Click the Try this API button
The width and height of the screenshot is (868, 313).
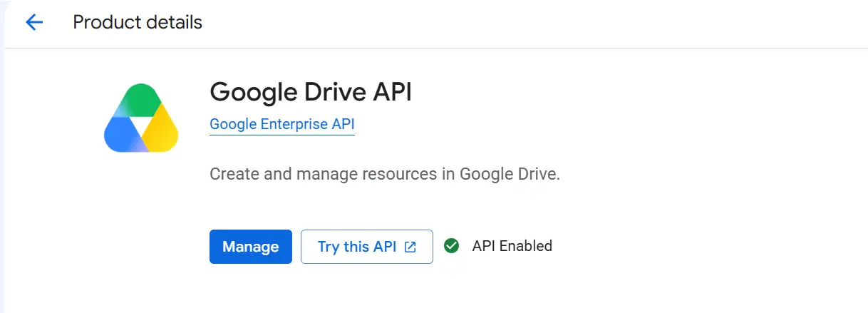(367, 247)
